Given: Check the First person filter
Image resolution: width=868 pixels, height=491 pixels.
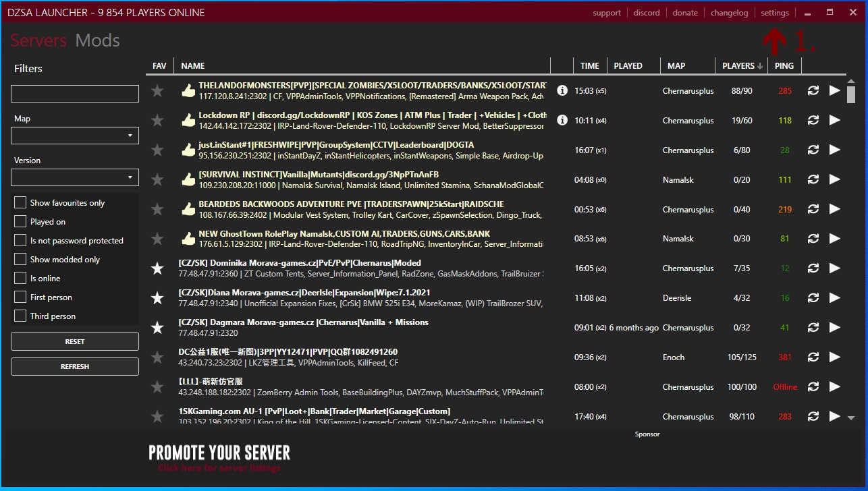Looking at the screenshot, I should [20, 297].
